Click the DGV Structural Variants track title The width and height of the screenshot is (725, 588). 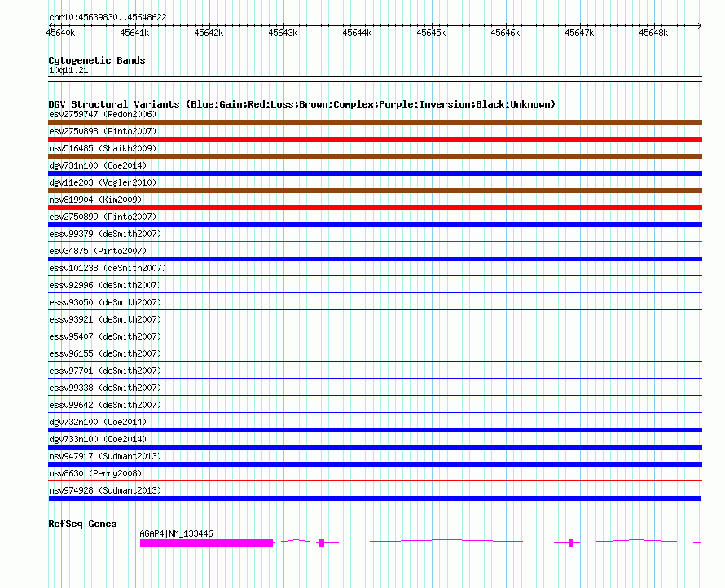(x=301, y=104)
